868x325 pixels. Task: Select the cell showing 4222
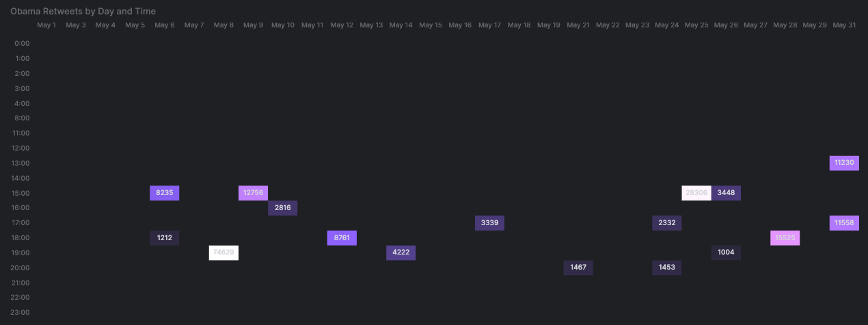(401, 253)
